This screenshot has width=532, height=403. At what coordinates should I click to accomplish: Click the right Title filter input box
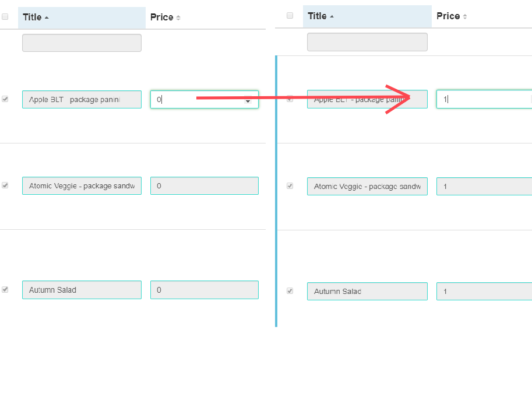pos(367,42)
